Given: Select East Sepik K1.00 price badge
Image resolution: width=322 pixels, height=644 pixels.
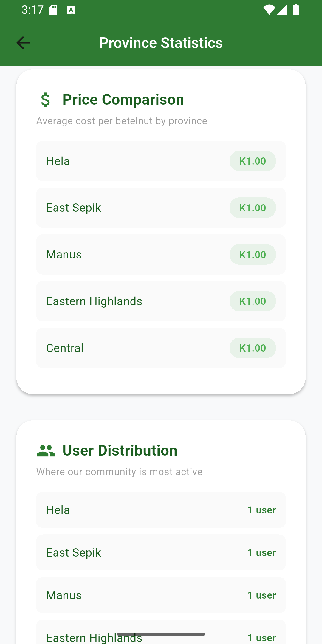Looking at the screenshot, I should (x=253, y=208).
